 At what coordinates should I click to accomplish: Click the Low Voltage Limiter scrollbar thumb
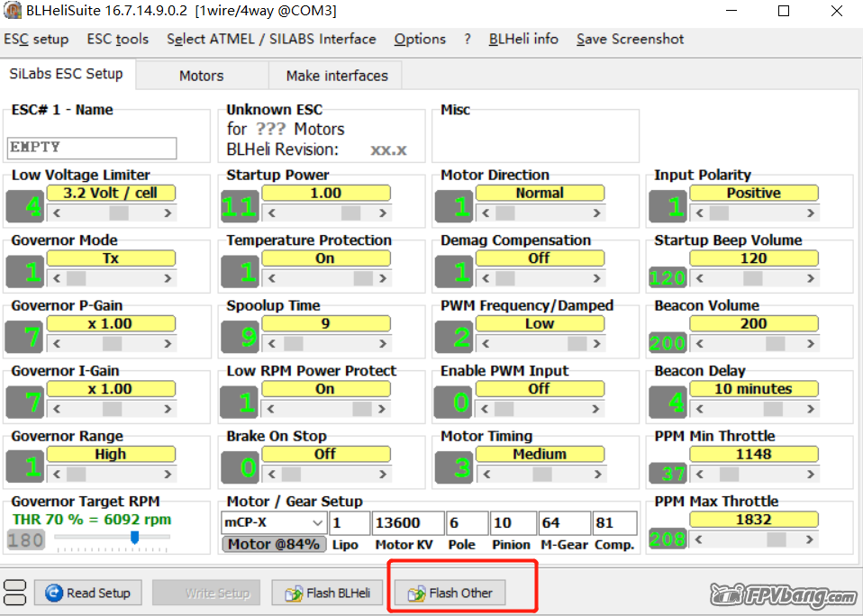[x=119, y=213]
